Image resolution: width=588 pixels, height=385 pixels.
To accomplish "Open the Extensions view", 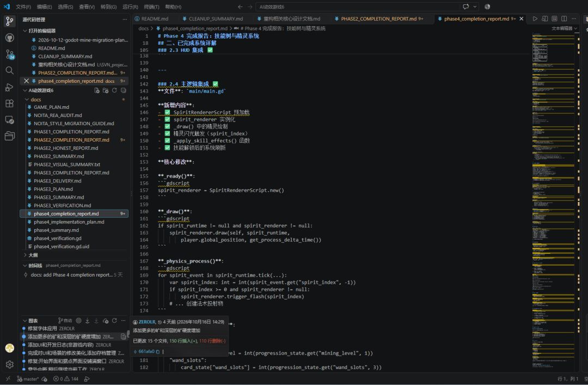I will coord(10,103).
